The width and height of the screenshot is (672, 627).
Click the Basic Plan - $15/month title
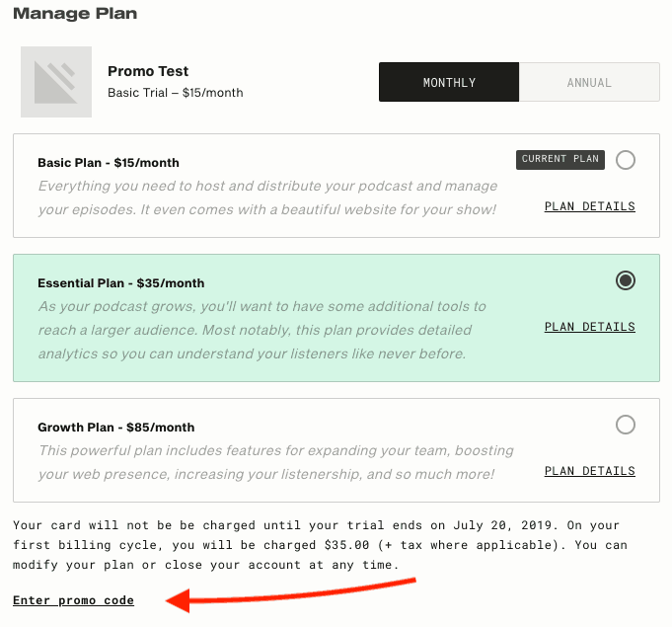click(109, 163)
